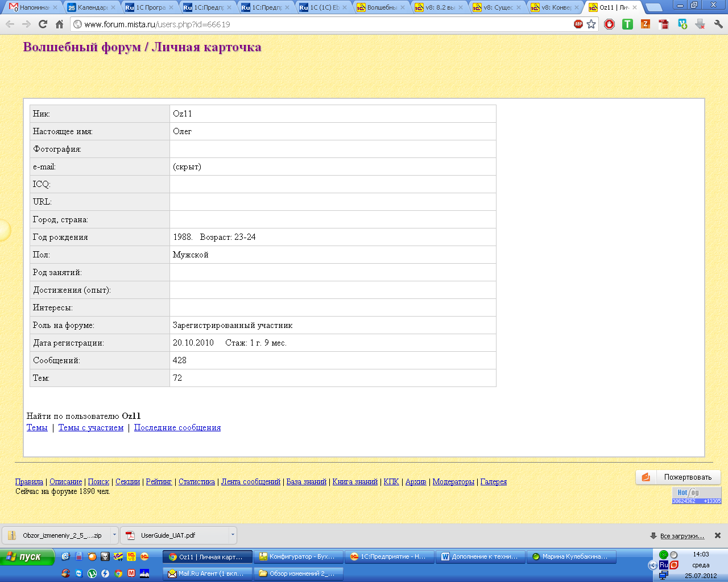This screenshot has width=728, height=582.
Task: Launch uTorrent from quick launch bar
Action: [92, 573]
